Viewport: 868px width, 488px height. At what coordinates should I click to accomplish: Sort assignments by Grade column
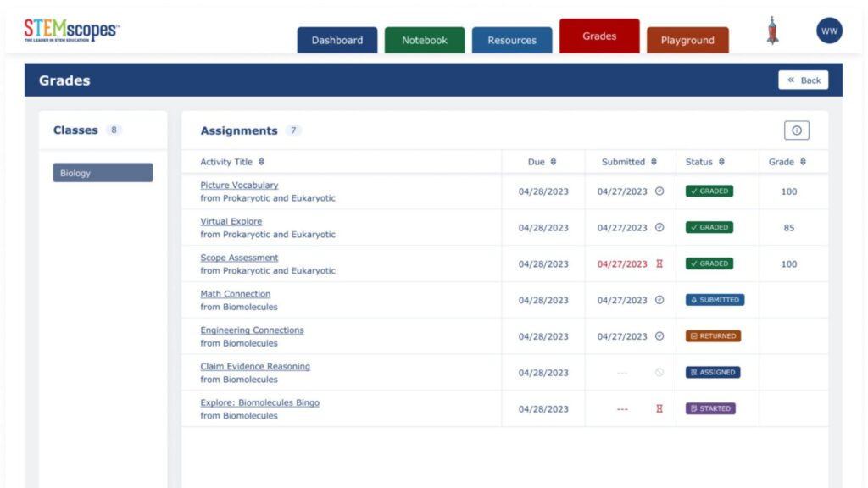[x=803, y=162]
